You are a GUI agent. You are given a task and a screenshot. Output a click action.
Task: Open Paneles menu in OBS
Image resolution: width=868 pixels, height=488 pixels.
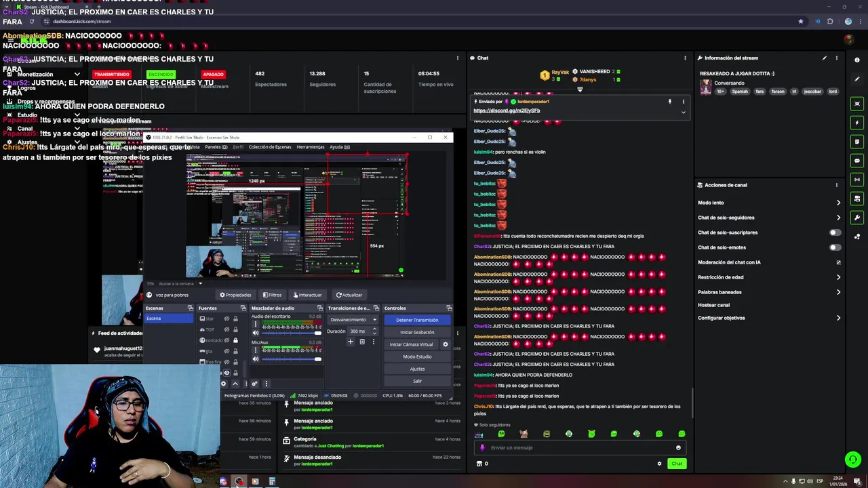pyautogui.click(x=216, y=147)
